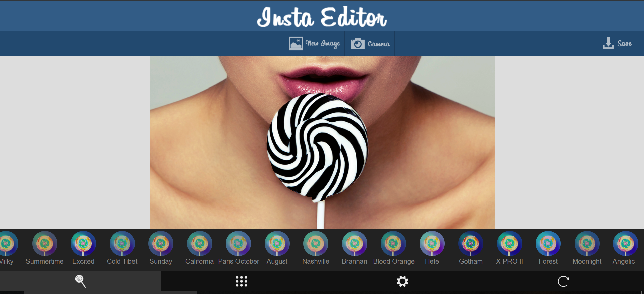Apply the Blood Orange filter thumbnail
Image resolution: width=644 pixels, height=294 pixels.
pyautogui.click(x=393, y=244)
